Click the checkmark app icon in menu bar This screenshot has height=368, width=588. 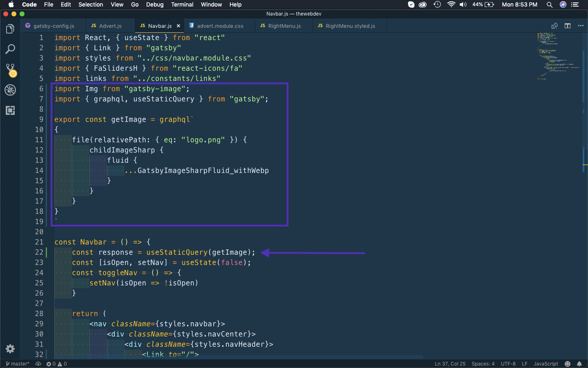tap(411, 4)
